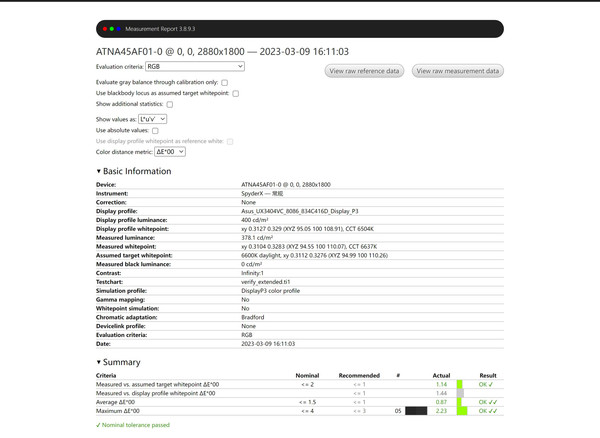Open the Evaluation criteria RGB dropdown
This screenshot has height=438, width=600.
[195, 67]
